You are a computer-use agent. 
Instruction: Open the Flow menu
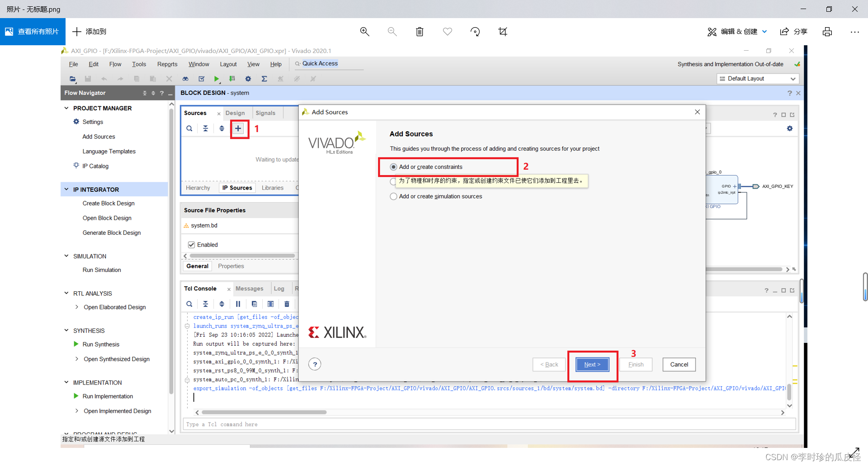point(115,64)
